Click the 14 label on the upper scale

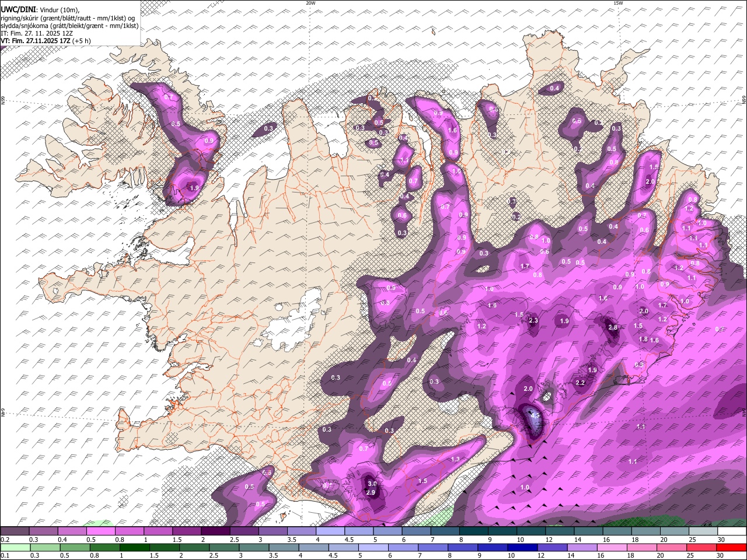click(577, 540)
